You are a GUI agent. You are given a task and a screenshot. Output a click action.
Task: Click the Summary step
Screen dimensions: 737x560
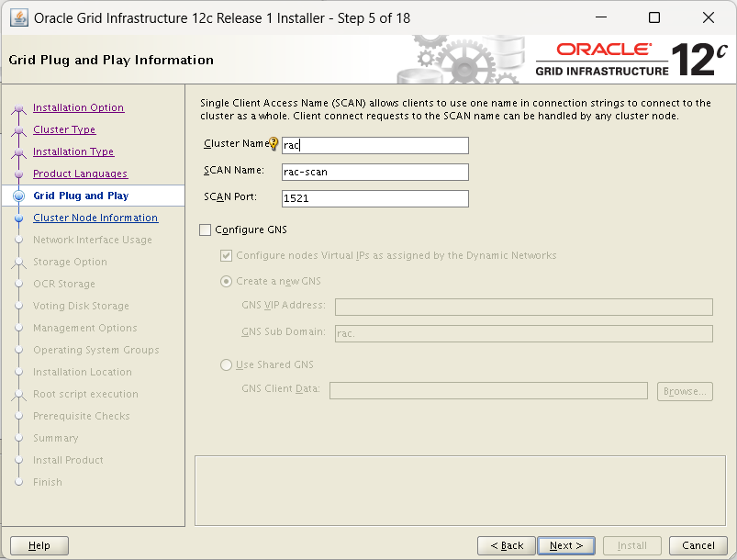[x=55, y=438]
